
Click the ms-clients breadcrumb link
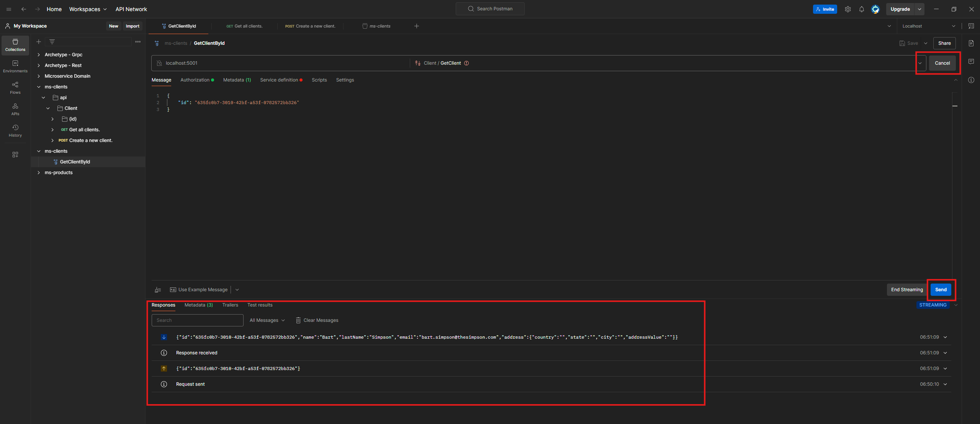[x=176, y=43]
